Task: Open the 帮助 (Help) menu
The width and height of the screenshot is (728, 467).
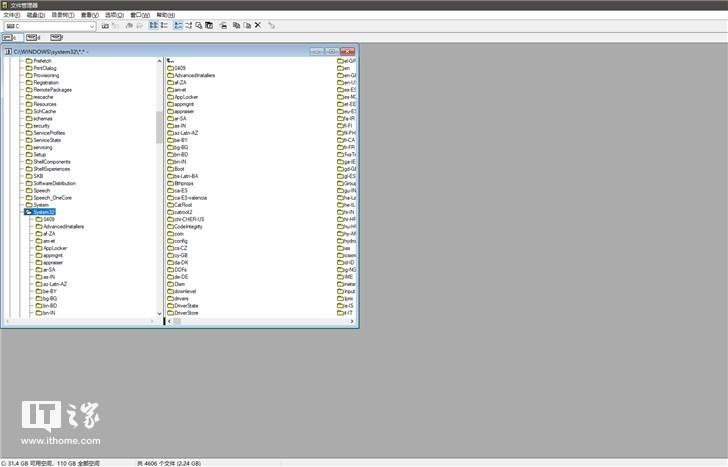Action: 164,15
